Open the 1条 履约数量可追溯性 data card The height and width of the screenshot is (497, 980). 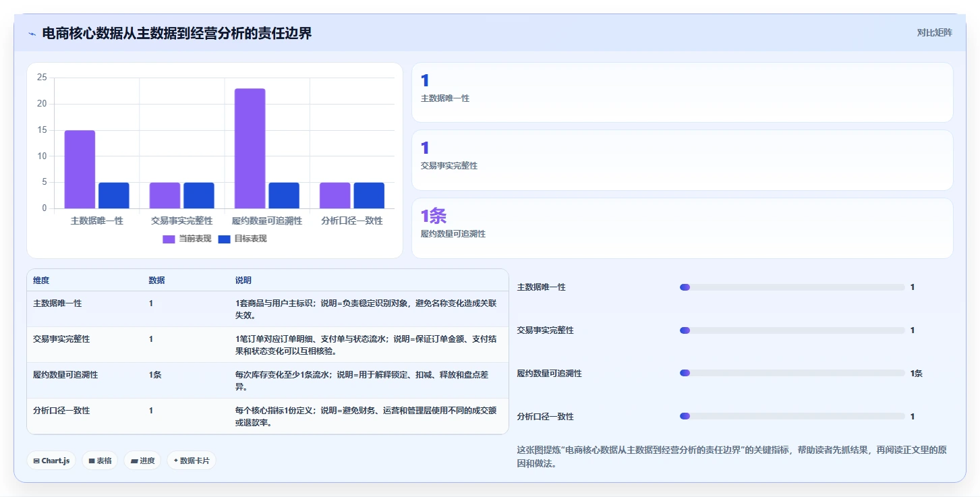pos(683,228)
